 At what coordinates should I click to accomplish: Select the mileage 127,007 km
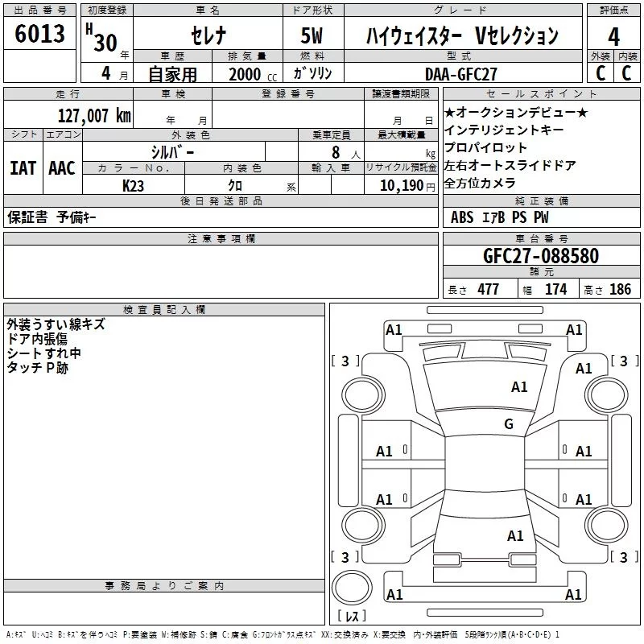point(94,116)
